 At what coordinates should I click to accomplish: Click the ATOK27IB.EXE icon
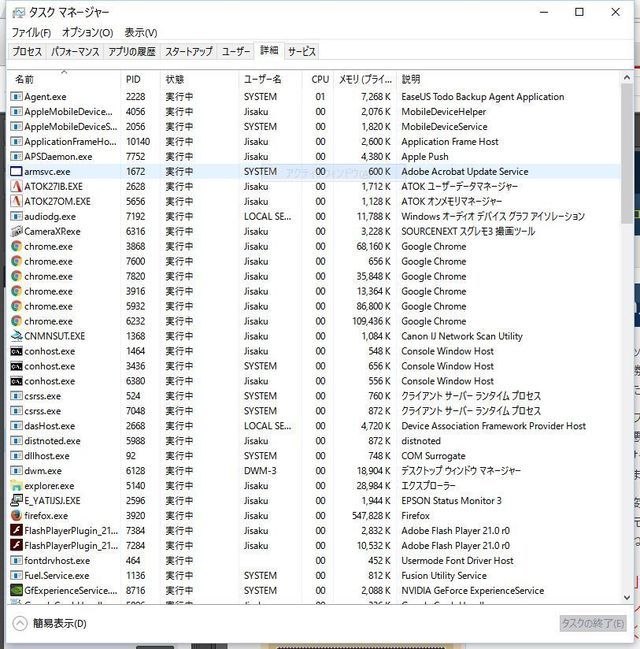pyautogui.click(x=16, y=186)
